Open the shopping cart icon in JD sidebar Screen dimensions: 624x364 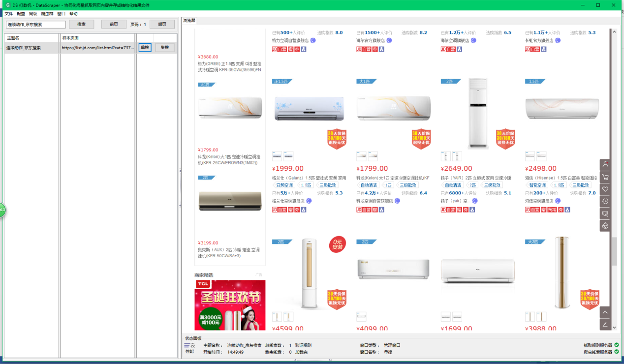coord(605,177)
